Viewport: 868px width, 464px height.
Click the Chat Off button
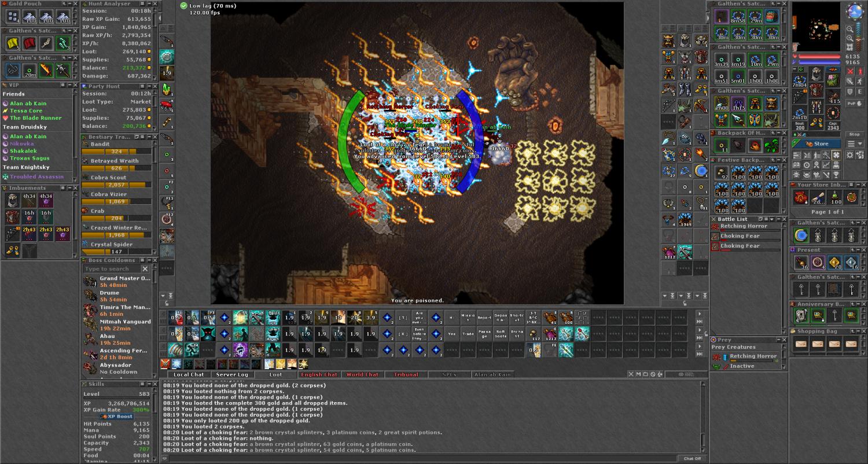(x=692, y=459)
